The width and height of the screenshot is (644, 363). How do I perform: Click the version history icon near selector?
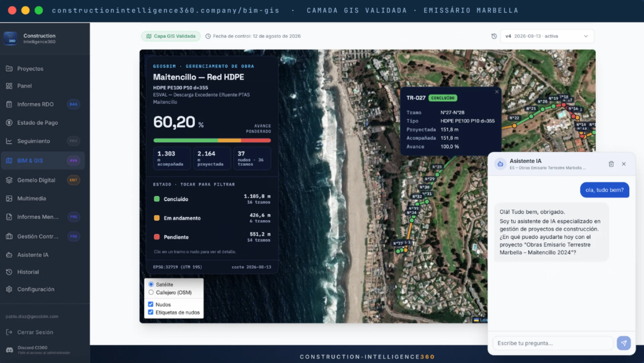click(x=494, y=36)
